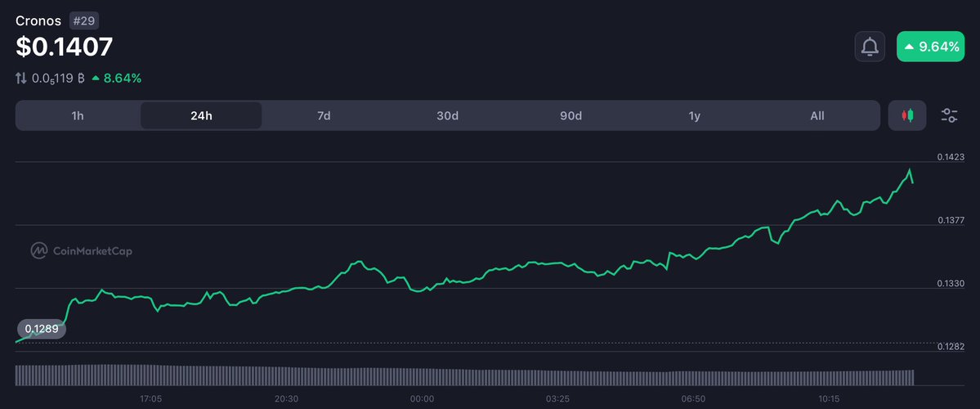Click the 17:05 time axis label
Image resolution: width=980 pixels, height=409 pixels.
(150, 398)
